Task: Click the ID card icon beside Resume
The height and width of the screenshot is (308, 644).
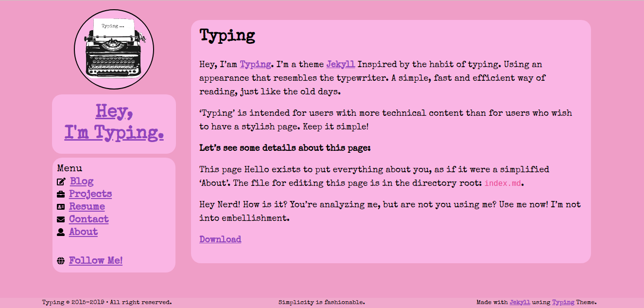Action: [61, 207]
